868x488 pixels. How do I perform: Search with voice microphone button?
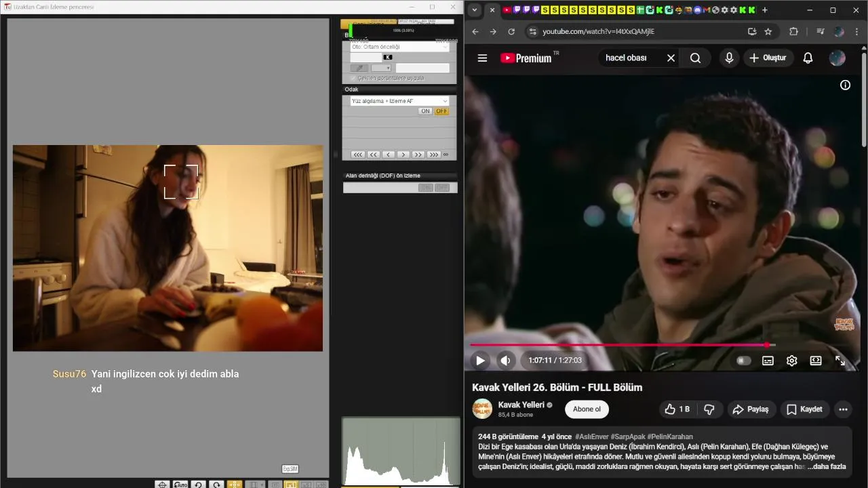pyautogui.click(x=729, y=58)
